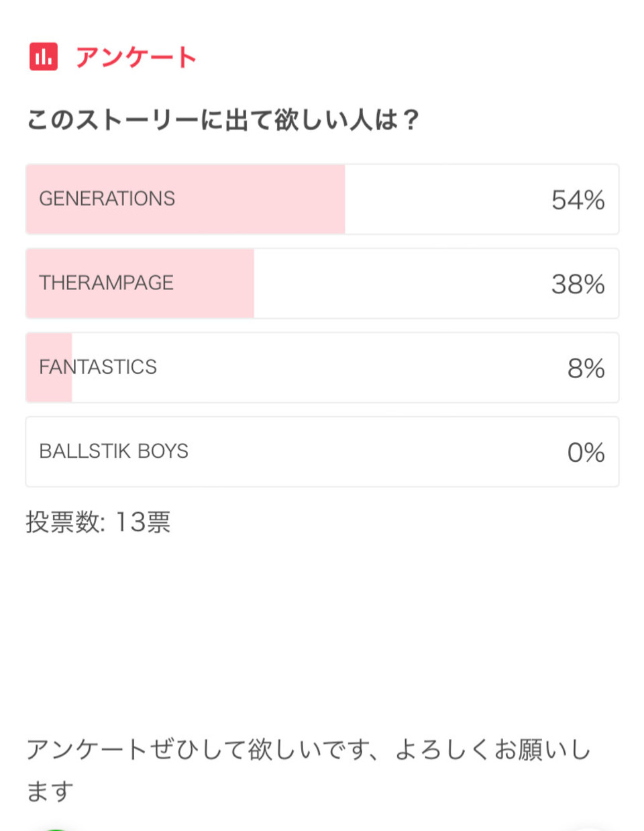Click the unfilled white area of GENERATIONS bar
This screenshot has height=831, width=644.
(x=443, y=199)
